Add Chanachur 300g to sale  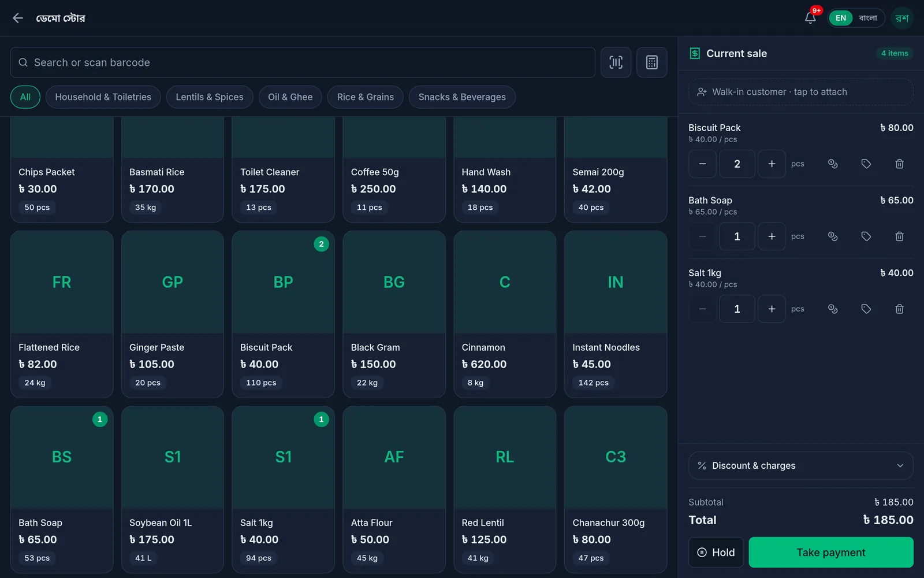616,490
